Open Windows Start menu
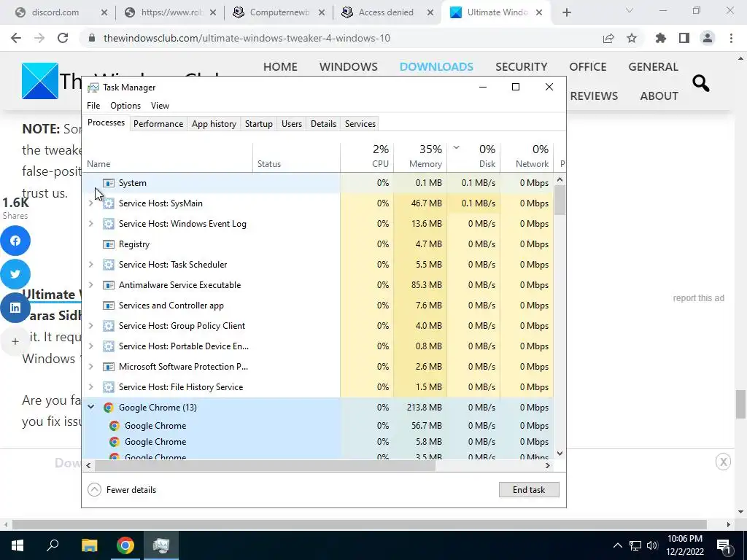Screen dimensions: 747x560 18,545
